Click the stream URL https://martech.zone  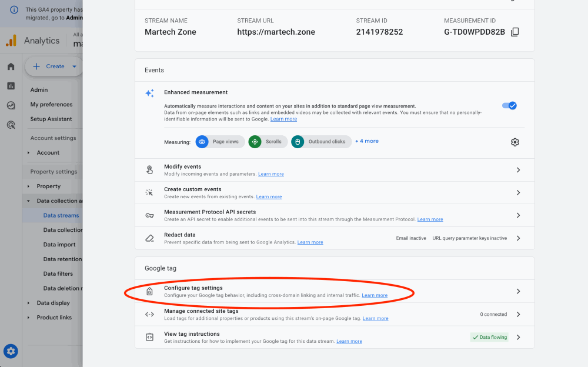click(x=276, y=32)
